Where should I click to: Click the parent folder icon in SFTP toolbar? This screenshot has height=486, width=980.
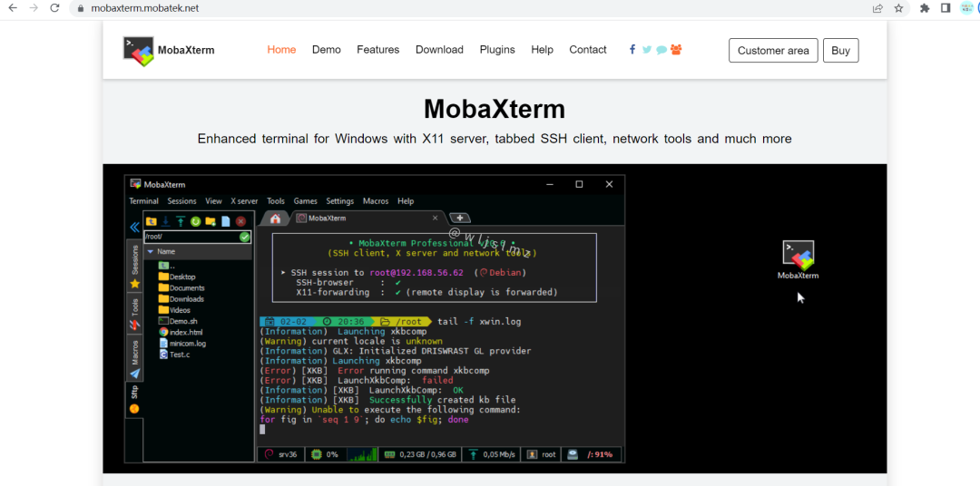(152, 221)
